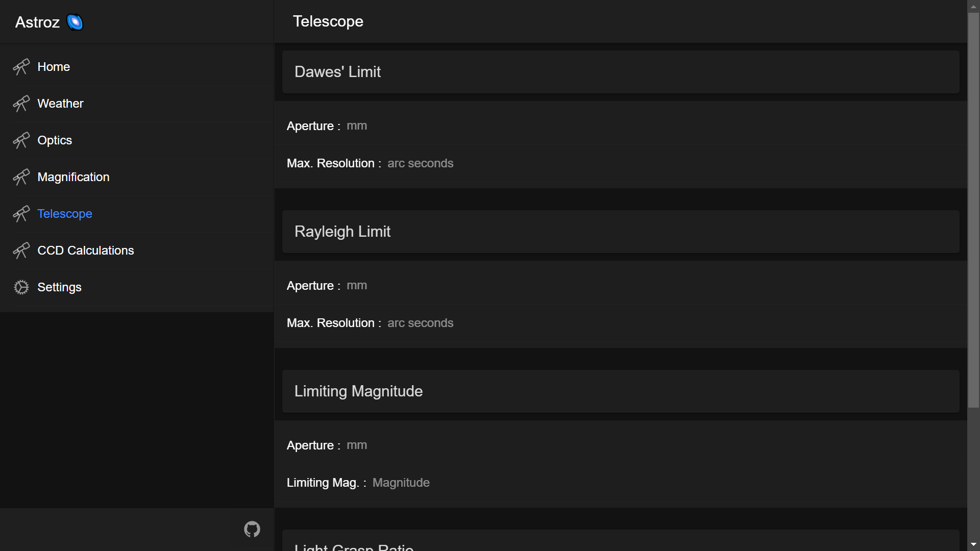Screen dimensions: 980x551
Task: Select the telescope icon beside Optics
Action: tap(21, 140)
